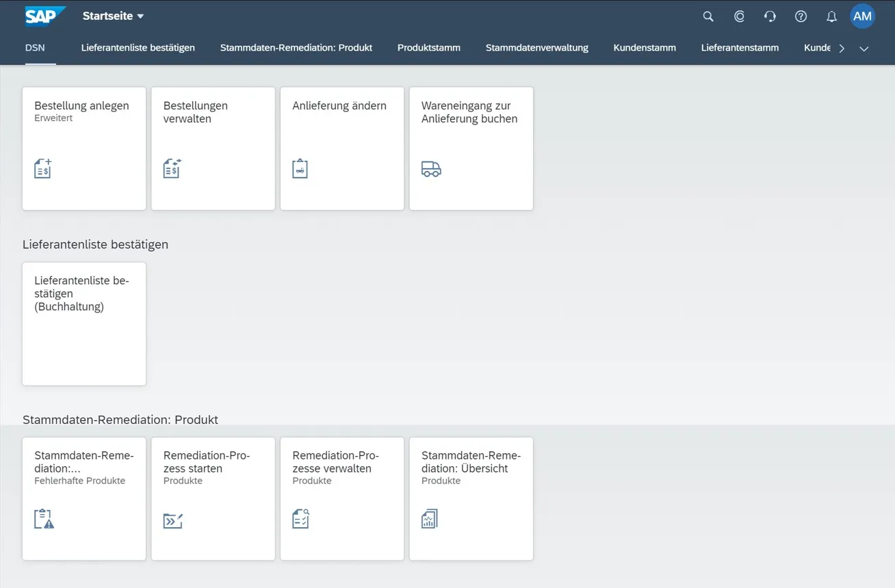
Task: Click the Erweitert subtitle text
Action: 53,118
